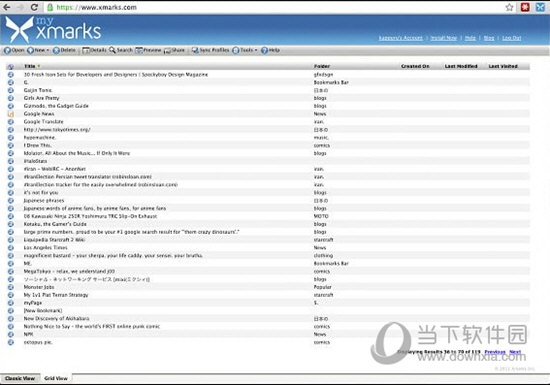Click the browser bookmark star icon

coord(509,7)
